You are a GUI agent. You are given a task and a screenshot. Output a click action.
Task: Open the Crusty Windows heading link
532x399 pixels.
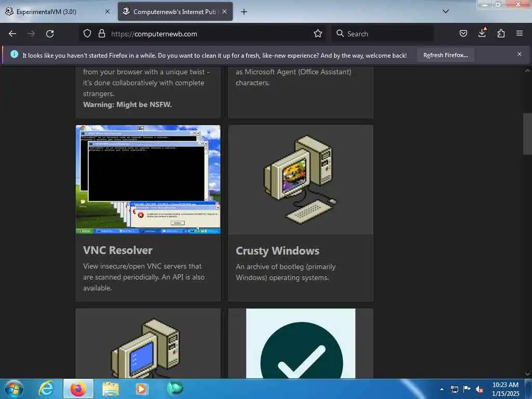277,251
